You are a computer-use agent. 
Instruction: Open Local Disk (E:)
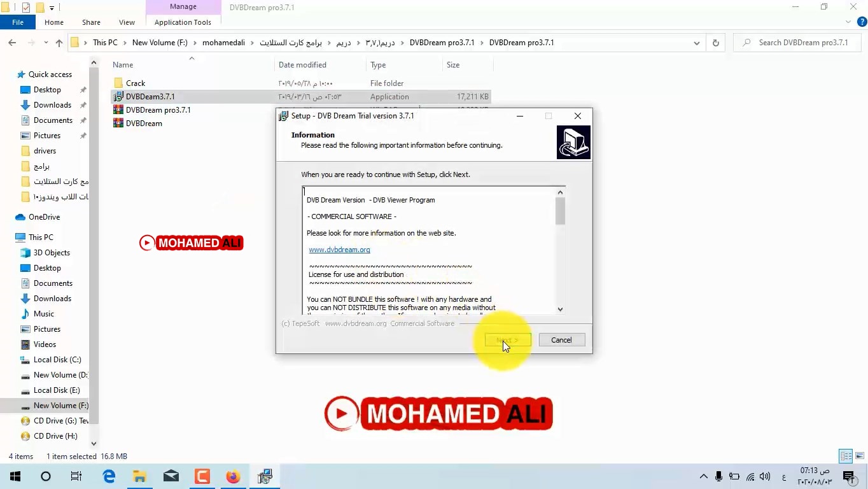[x=57, y=390]
